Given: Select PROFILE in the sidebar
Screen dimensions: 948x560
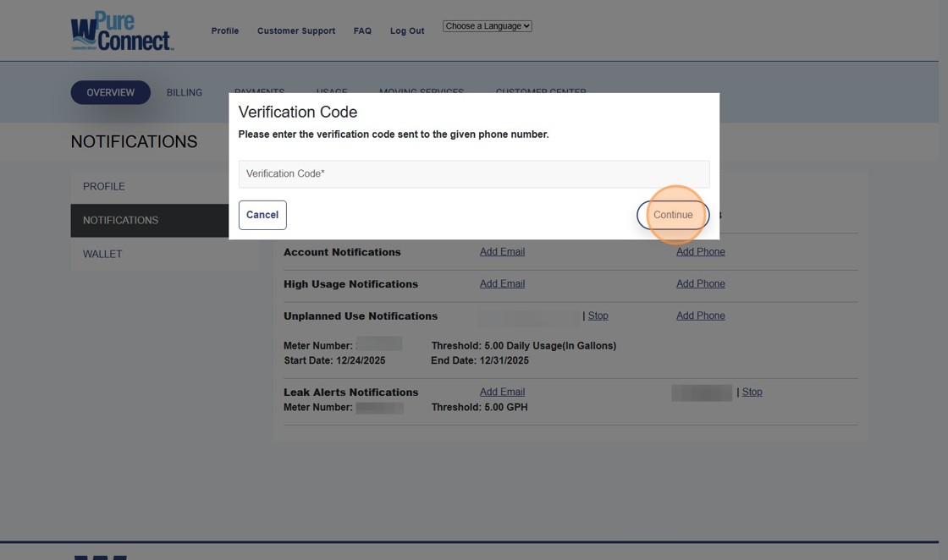Looking at the screenshot, I should [x=102, y=186].
